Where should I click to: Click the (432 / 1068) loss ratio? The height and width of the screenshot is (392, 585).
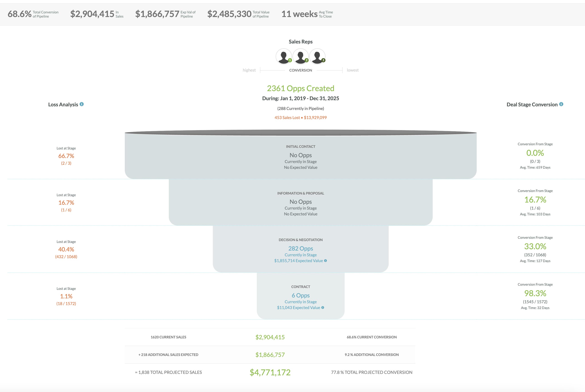pyautogui.click(x=66, y=257)
